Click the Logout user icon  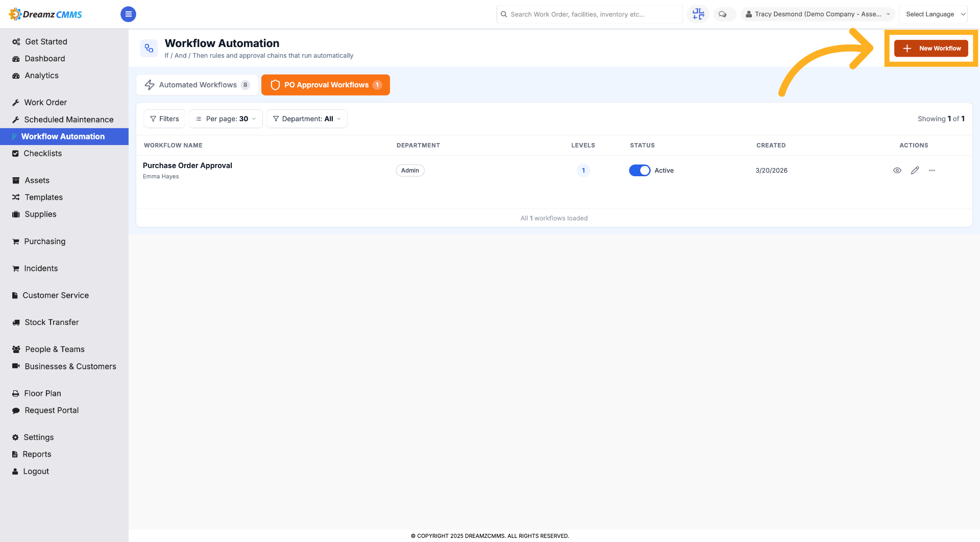pos(15,472)
